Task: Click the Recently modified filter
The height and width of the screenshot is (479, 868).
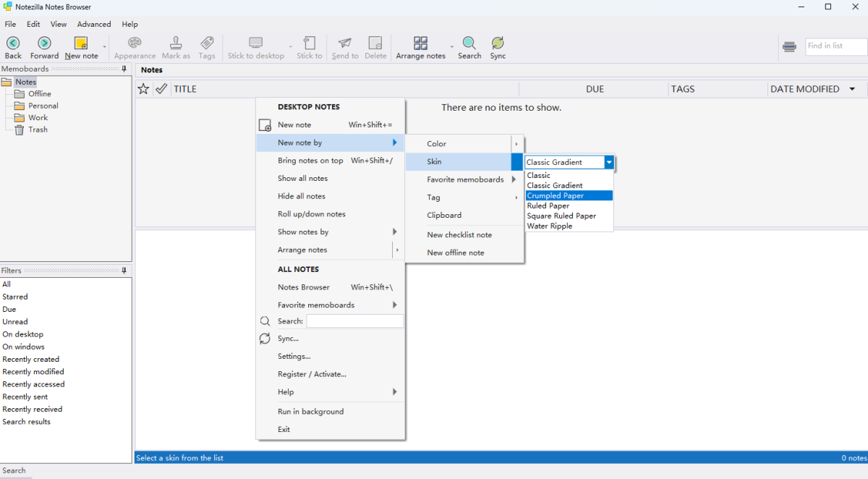Action: pyautogui.click(x=33, y=372)
